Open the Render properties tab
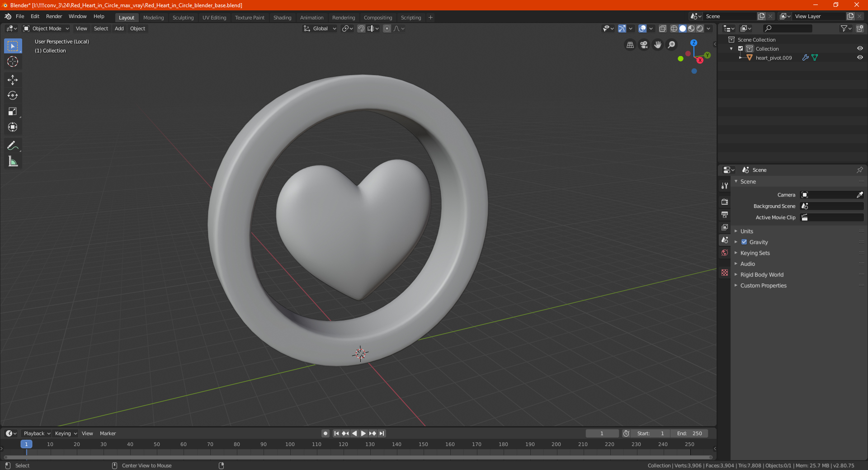The height and width of the screenshot is (470, 868). (x=725, y=202)
